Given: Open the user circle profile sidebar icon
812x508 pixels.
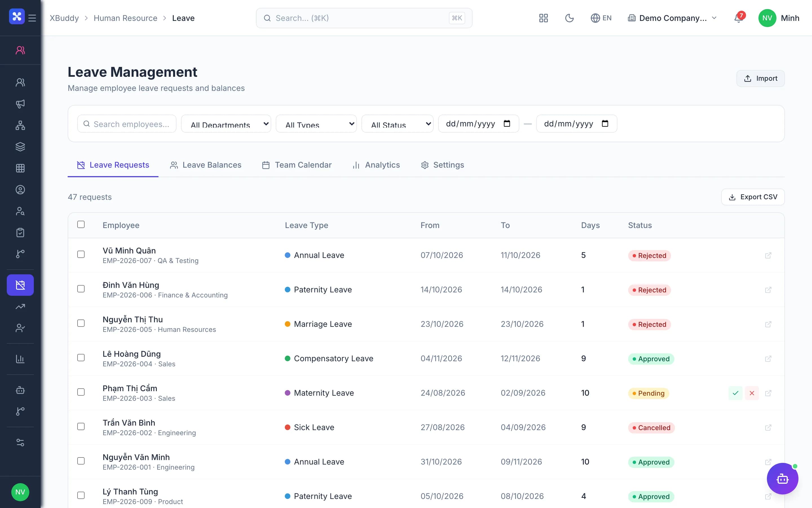Looking at the screenshot, I should pos(20,190).
